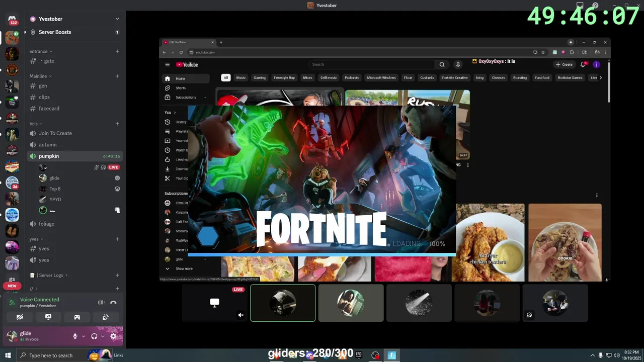Open Voice Connected connection details
The image size is (644, 362).
coord(39,300)
